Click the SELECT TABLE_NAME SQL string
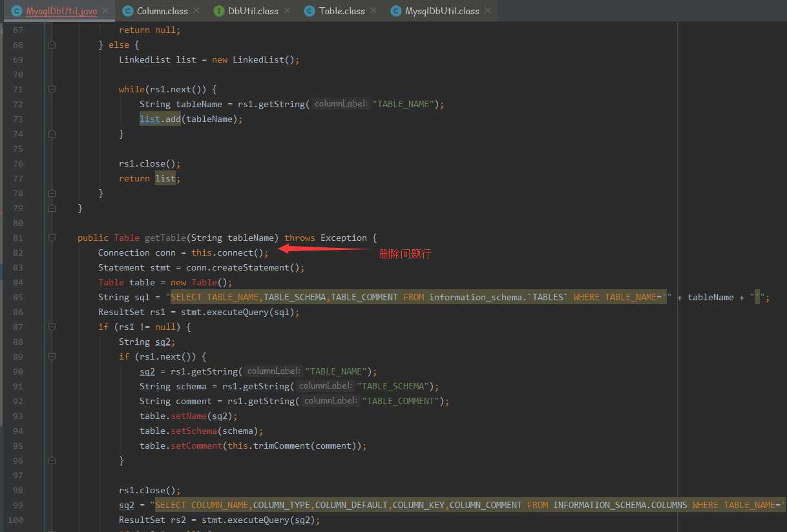Viewport: 787px width, 532px height. click(x=419, y=298)
